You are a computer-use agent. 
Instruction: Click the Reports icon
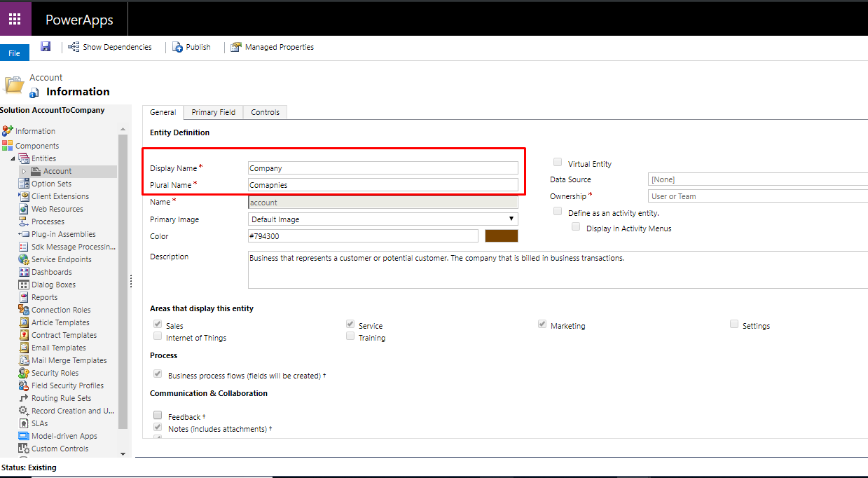click(x=24, y=297)
